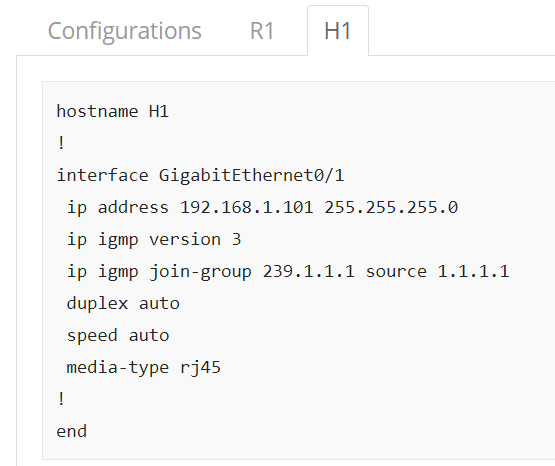Viewport: 555px width, 466px height.
Task: Click the interface GigabitEthernet0/1 line
Action: 200,176
